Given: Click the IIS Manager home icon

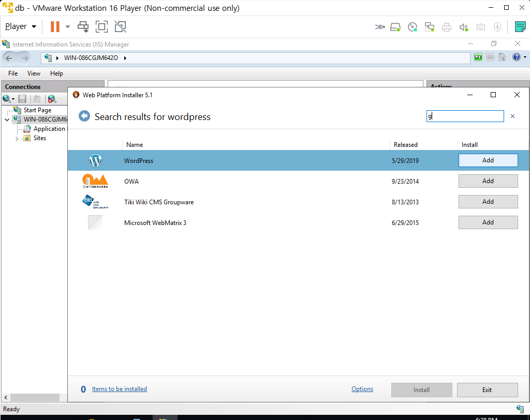Looking at the screenshot, I should click(x=502, y=57).
